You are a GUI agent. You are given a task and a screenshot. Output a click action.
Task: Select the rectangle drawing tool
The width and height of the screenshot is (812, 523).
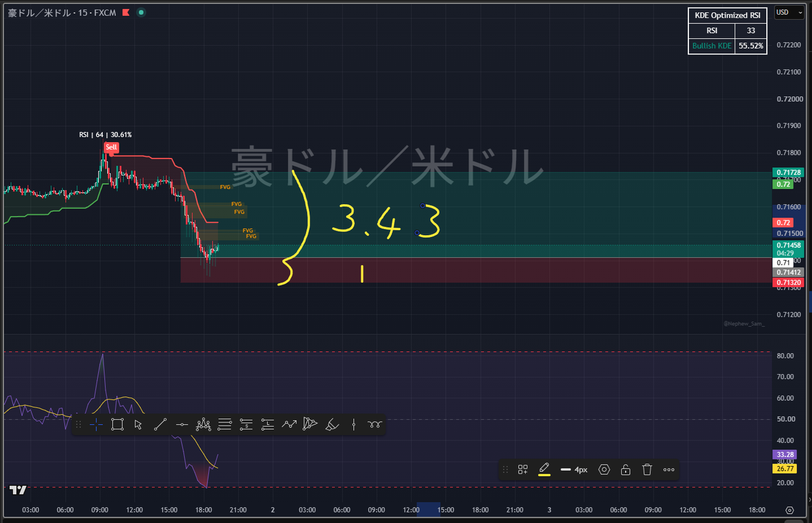(x=117, y=425)
